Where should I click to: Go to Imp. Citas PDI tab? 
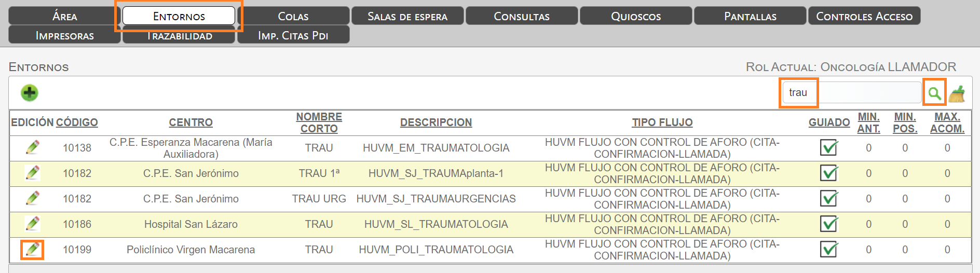click(x=293, y=35)
